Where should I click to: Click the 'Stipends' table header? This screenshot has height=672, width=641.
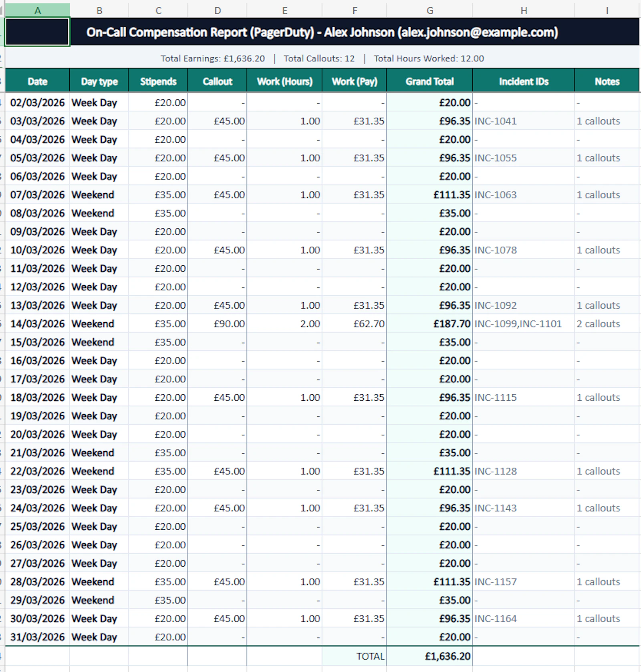pyautogui.click(x=158, y=81)
